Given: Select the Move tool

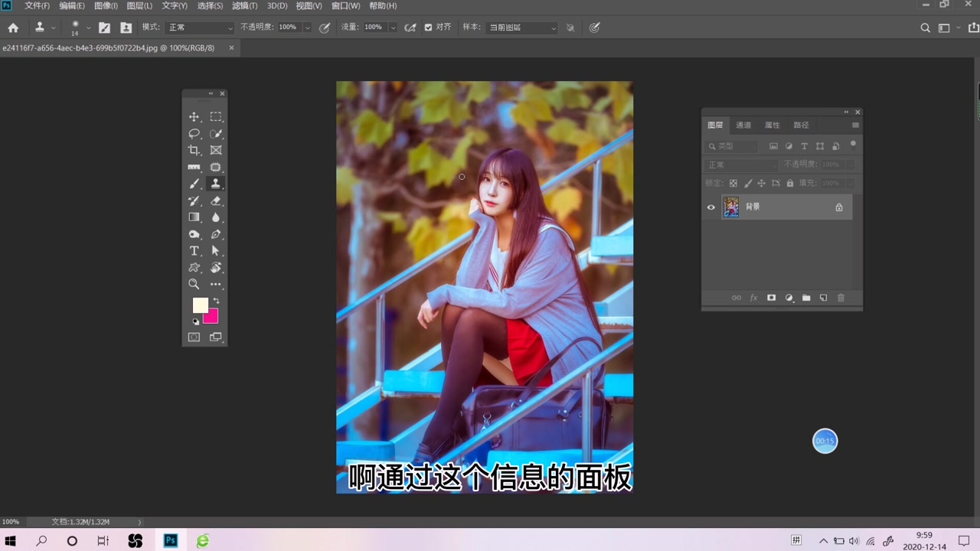Looking at the screenshot, I should click(194, 117).
